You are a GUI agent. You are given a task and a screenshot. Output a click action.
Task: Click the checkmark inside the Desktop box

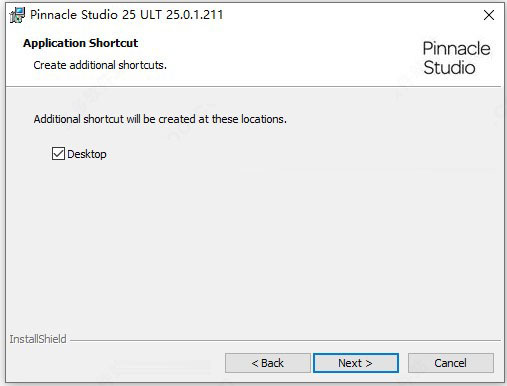pyautogui.click(x=58, y=154)
